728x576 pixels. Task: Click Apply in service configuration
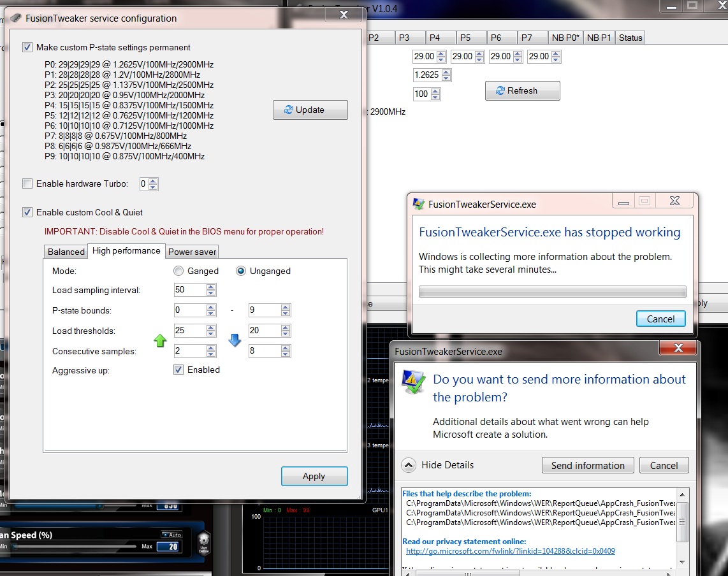(x=314, y=476)
